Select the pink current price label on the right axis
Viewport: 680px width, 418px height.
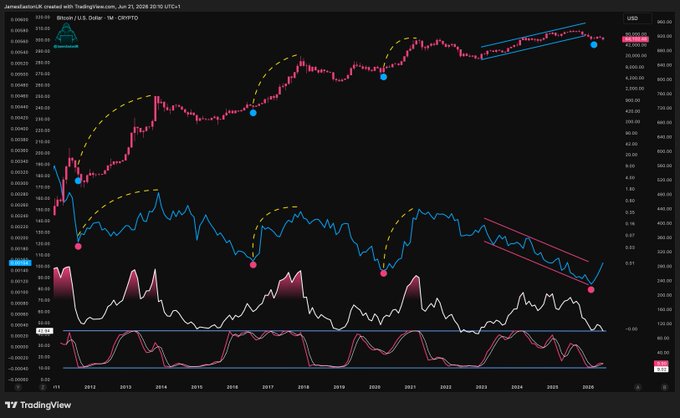[x=635, y=39]
